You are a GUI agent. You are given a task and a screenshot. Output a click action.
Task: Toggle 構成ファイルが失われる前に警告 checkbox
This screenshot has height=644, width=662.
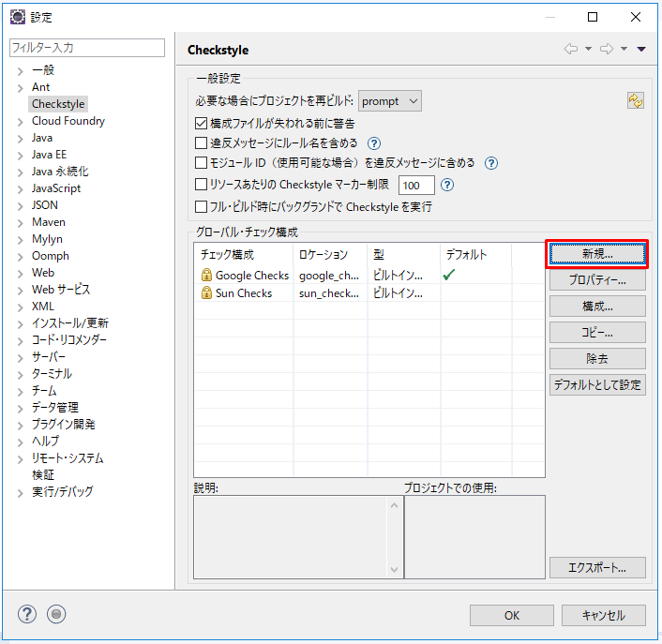(201, 123)
